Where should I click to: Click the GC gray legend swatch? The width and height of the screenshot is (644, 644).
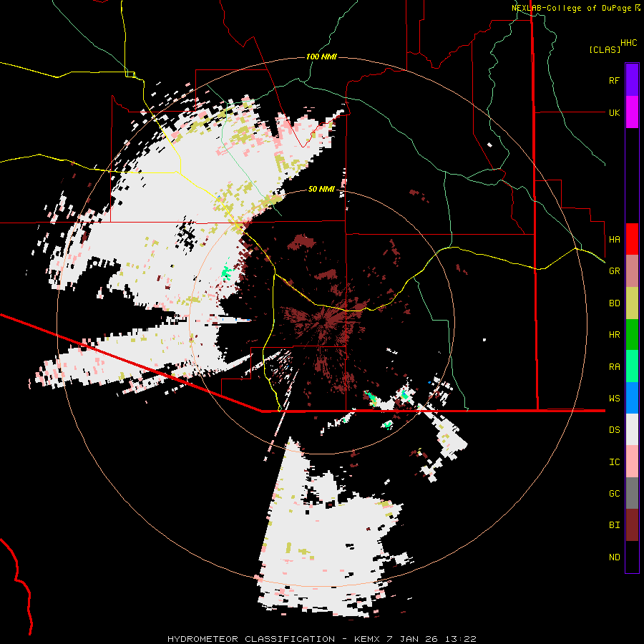(632, 493)
